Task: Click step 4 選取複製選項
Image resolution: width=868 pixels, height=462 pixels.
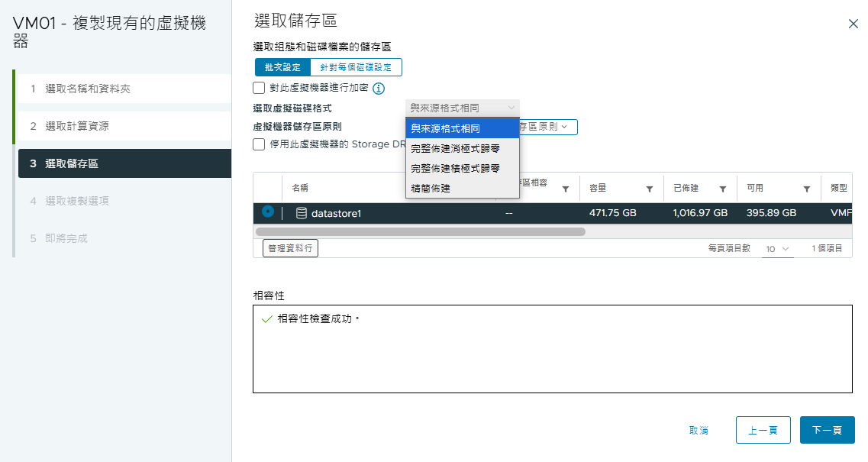Action: tap(124, 201)
